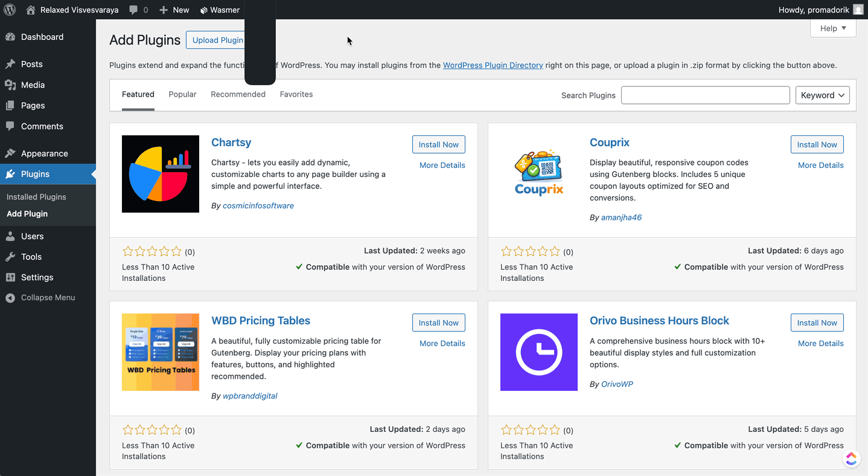Image resolution: width=868 pixels, height=476 pixels.
Task: Click the Orivo clock plugin icon
Action: coord(538,352)
